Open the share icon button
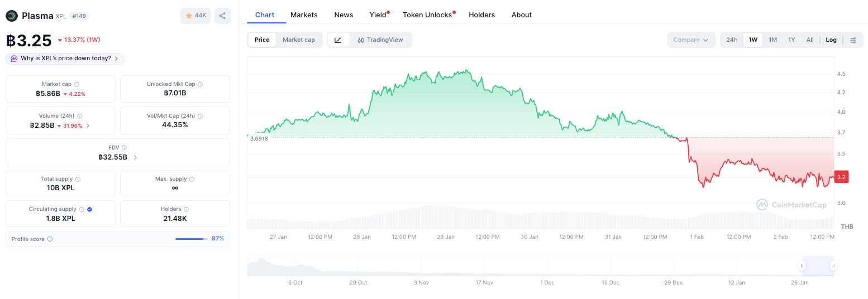 [x=222, y=16]
